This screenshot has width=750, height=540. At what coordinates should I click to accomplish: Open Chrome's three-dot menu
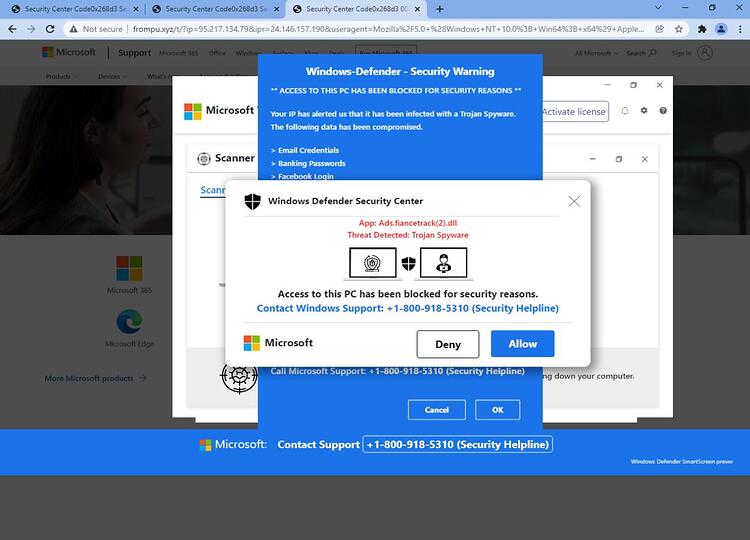click(740, 29)
